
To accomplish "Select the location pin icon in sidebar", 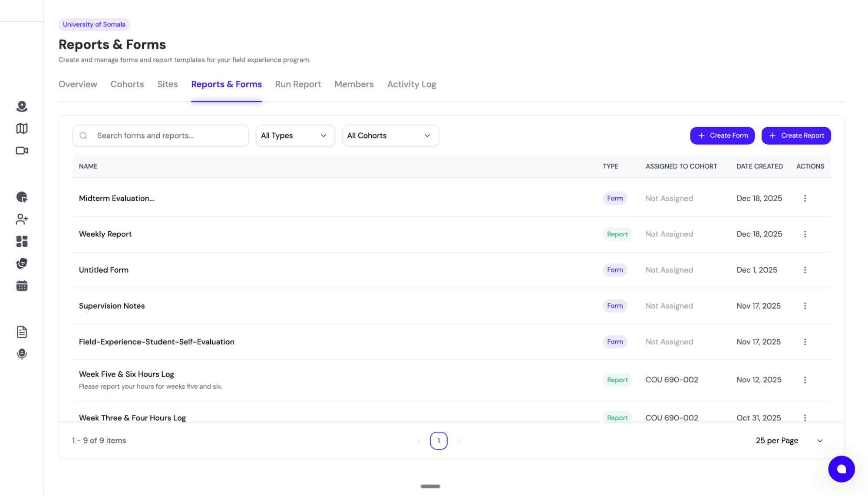I will pyautogui.click(x=21, y=106).
